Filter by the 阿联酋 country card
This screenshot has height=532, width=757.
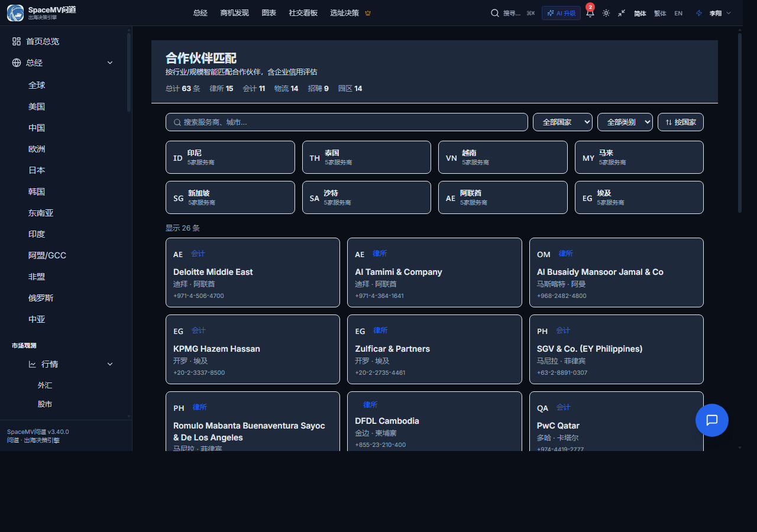click(x=503, y=197)
